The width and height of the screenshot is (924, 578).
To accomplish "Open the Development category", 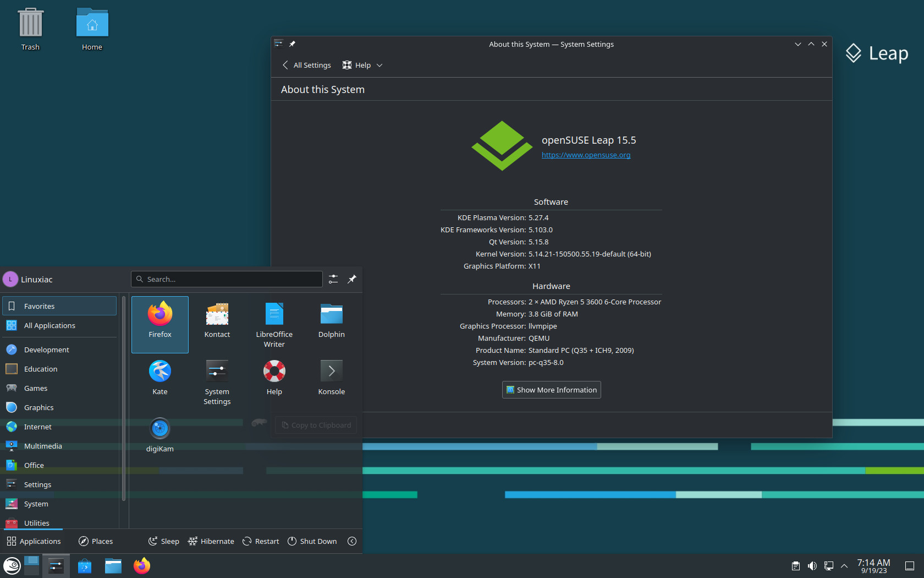I will [59, 350].
